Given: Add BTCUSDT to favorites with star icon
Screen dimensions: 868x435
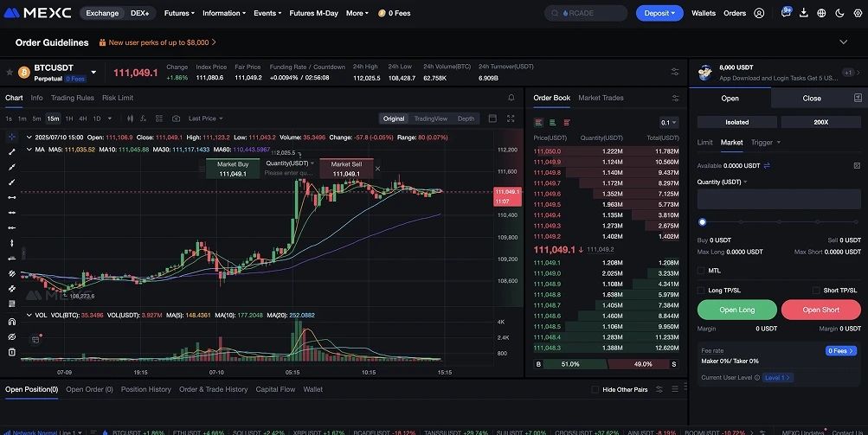Looking at the screenshot, I should (10, 72).
